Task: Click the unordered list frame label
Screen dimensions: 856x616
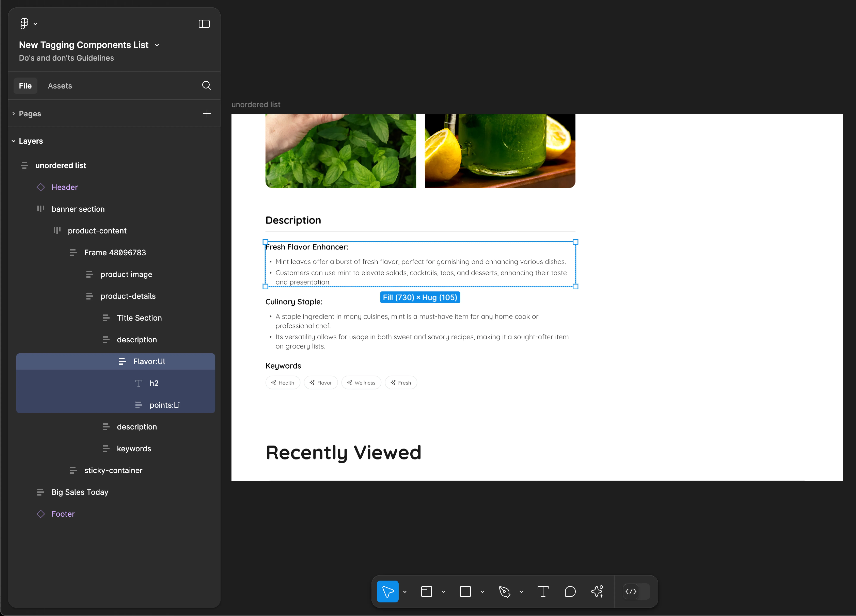Action: pyautogui.click(x=256, y=105)
